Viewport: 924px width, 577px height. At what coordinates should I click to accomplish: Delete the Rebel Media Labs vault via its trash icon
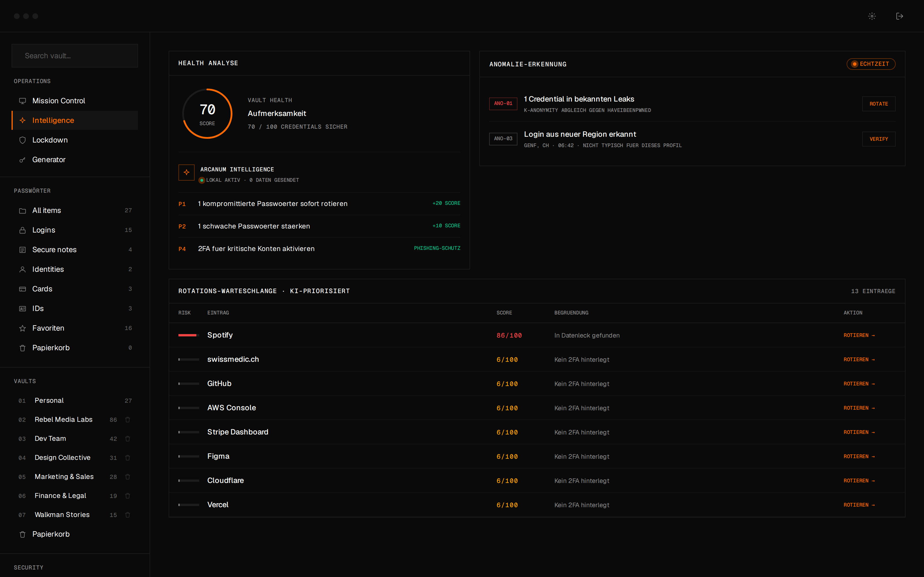click(x=128, y=419)
